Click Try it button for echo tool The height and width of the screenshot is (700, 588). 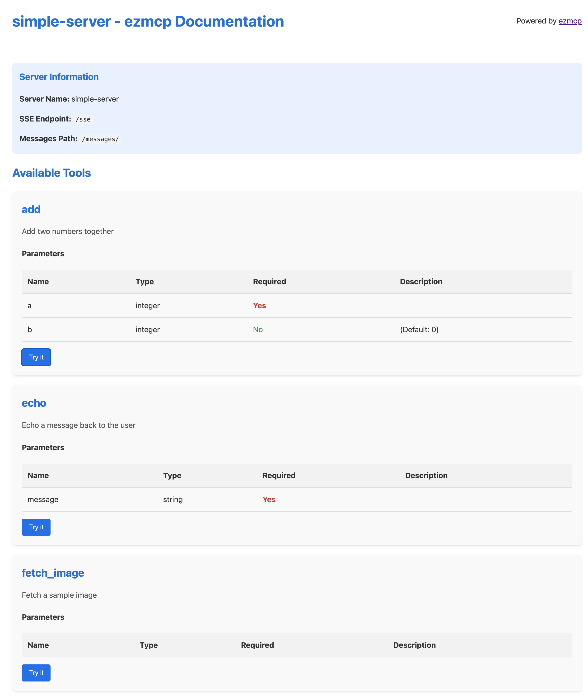[x=36, y=527]
